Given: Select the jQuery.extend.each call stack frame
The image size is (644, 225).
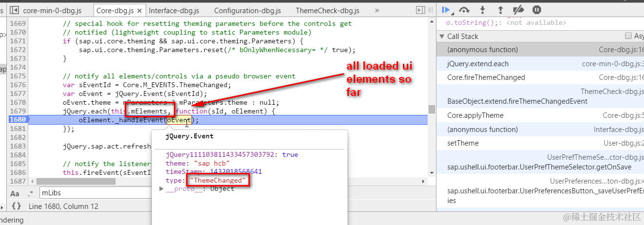Looking at the screenshot, I should point(540,64).
